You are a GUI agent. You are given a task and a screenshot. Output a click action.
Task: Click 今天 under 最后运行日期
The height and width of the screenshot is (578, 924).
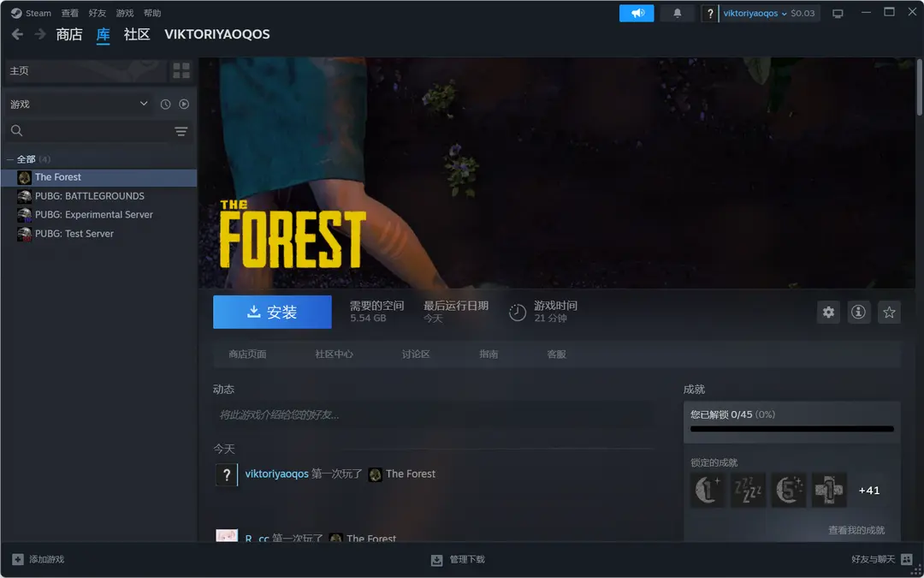[433, 319]
